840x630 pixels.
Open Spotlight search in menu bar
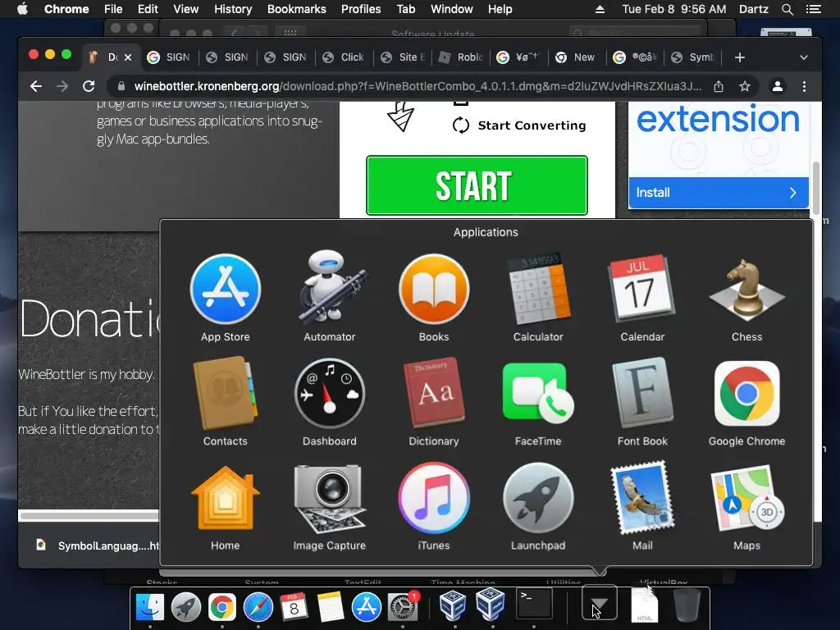click(x=787, y=9)
